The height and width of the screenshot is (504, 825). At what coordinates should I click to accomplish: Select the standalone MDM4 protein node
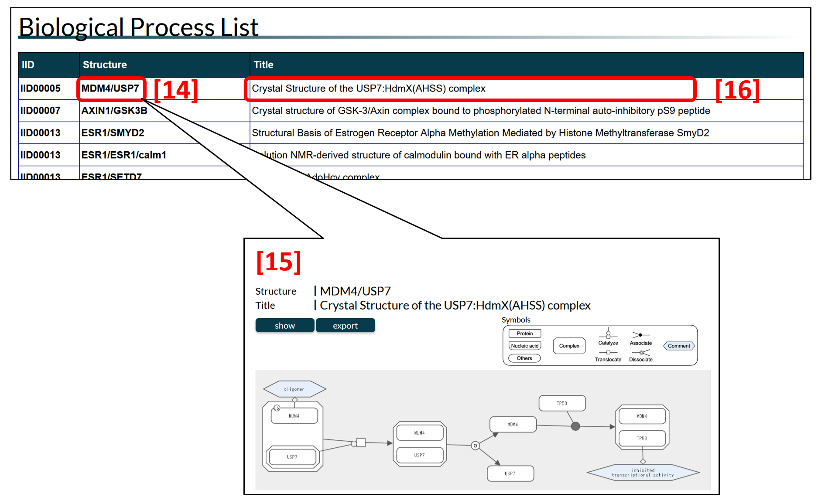click(513, 424)
